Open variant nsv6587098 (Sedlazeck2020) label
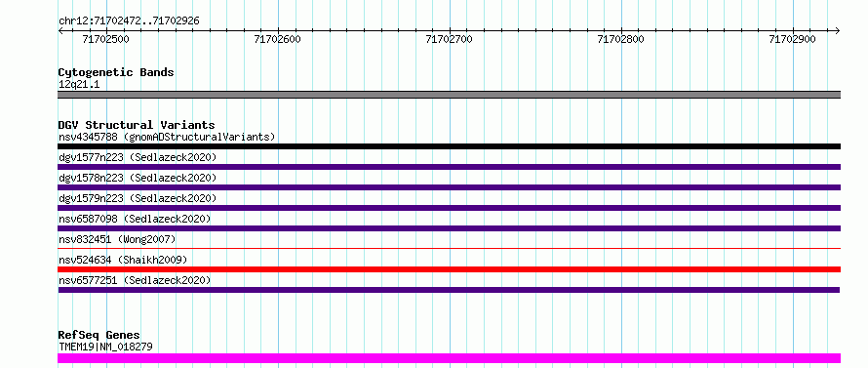Image resolution: width=868 pixels, height=368 pixels. [x=135, y=219]
